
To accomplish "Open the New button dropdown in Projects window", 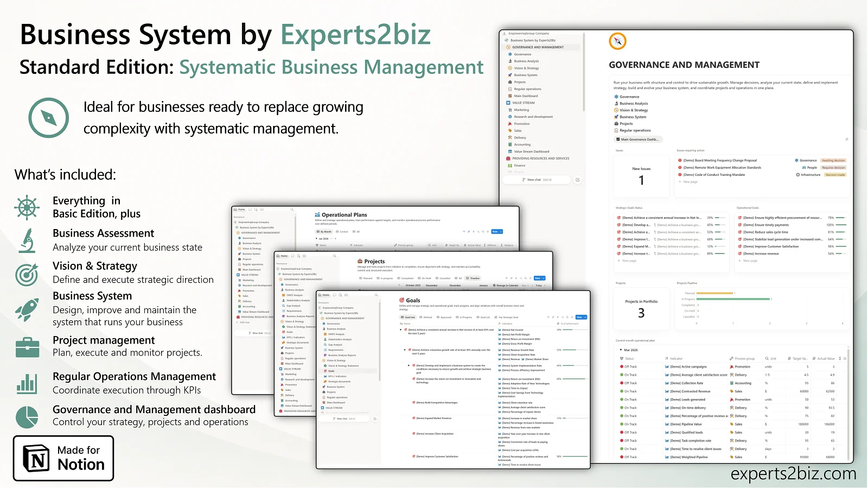I will click(543, 278).
